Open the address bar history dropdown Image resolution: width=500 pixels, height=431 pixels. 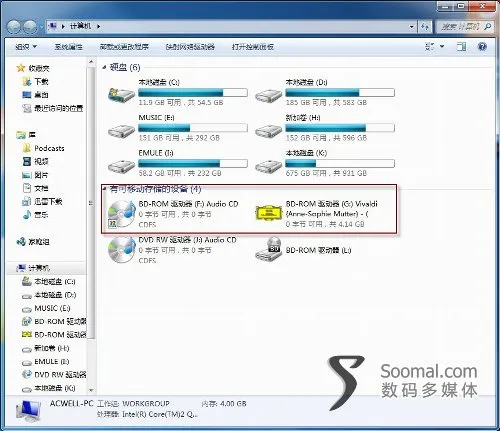[x=412, y=27]
